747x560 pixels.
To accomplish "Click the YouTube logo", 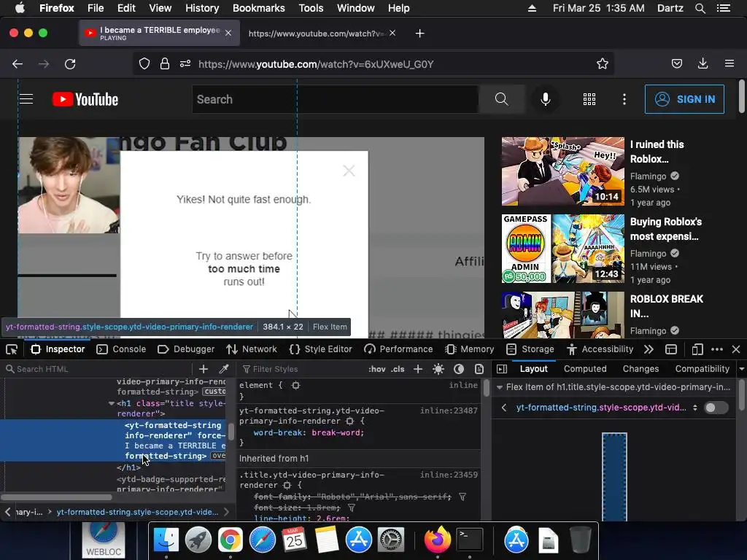I will [x=85, y=99].
